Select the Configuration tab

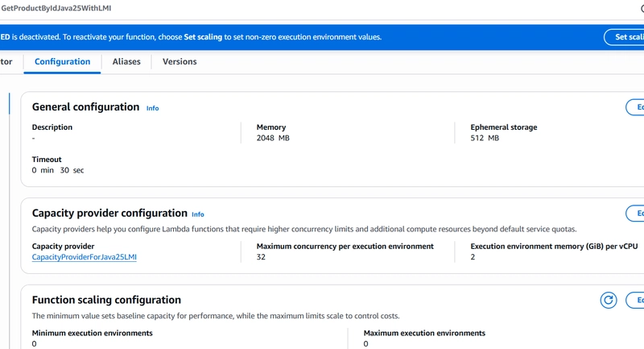62,61
